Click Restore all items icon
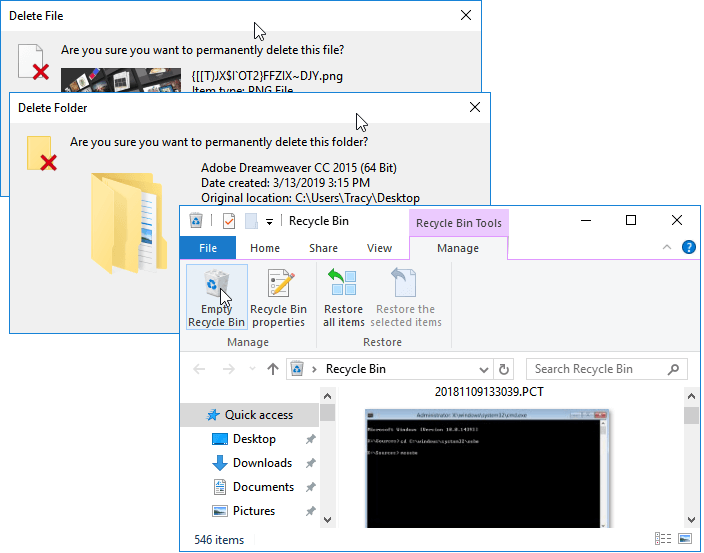Screen dimensions: 704x553 coord(343,285)
